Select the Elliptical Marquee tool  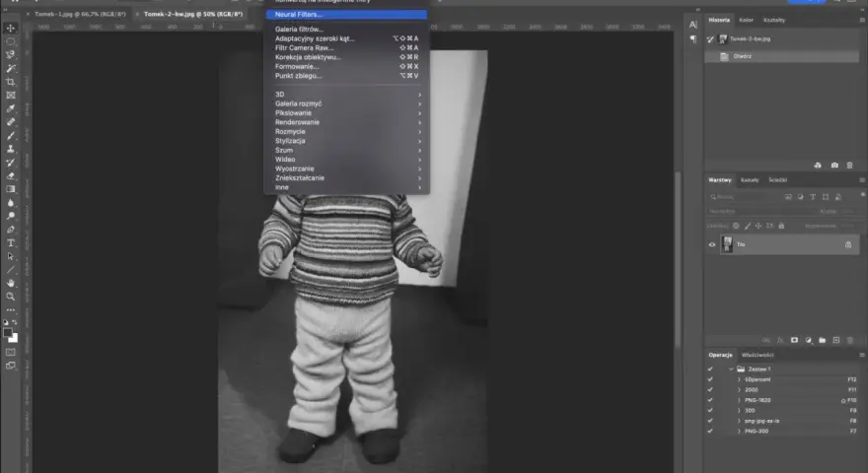coord(11,41)
